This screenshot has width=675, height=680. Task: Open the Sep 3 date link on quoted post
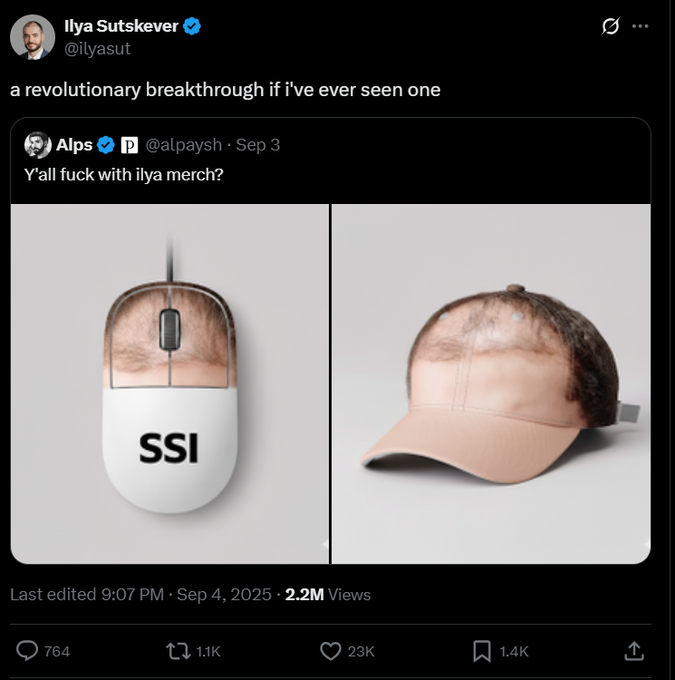pyautogui.click(x=258, y=145)
